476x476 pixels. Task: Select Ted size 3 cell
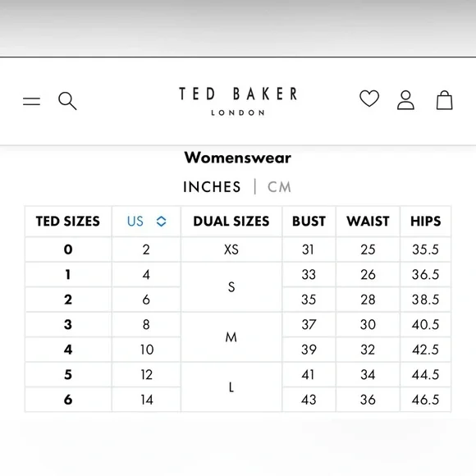[68, 324]
